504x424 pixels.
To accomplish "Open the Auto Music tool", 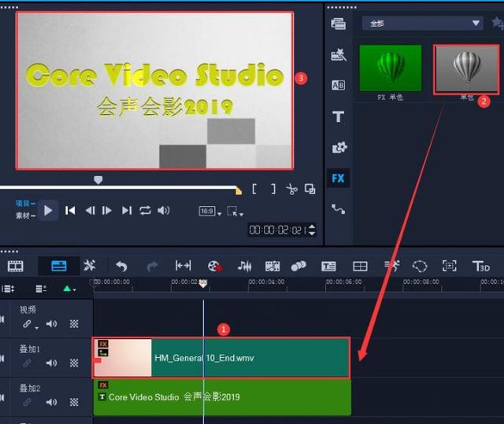I will [x=272, y=266].
